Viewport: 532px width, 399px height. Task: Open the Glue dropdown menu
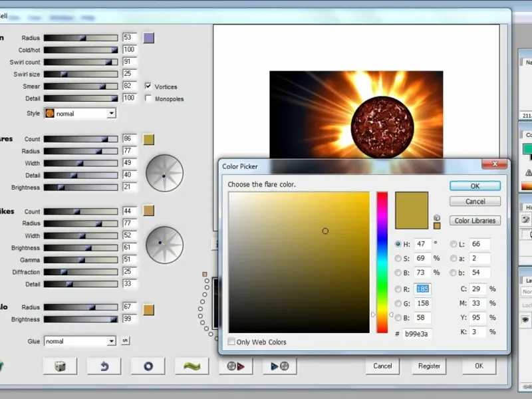click(80, 341)
